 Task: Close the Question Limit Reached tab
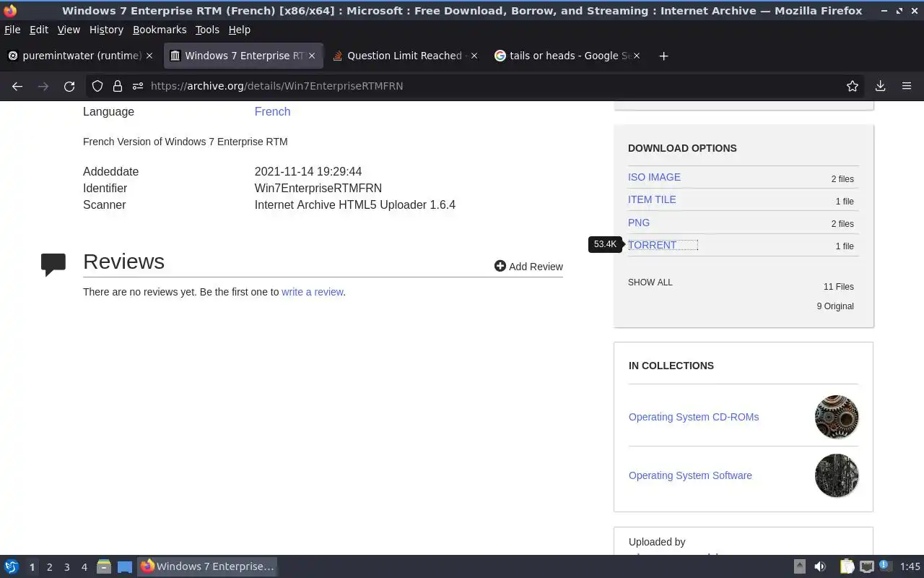point(474,56)
